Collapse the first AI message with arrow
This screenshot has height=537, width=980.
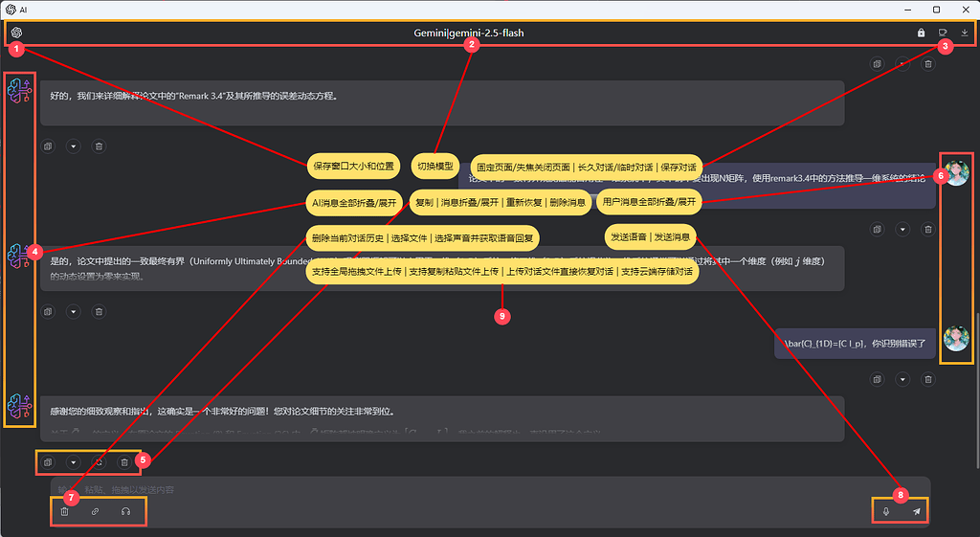tap(73, 146)
